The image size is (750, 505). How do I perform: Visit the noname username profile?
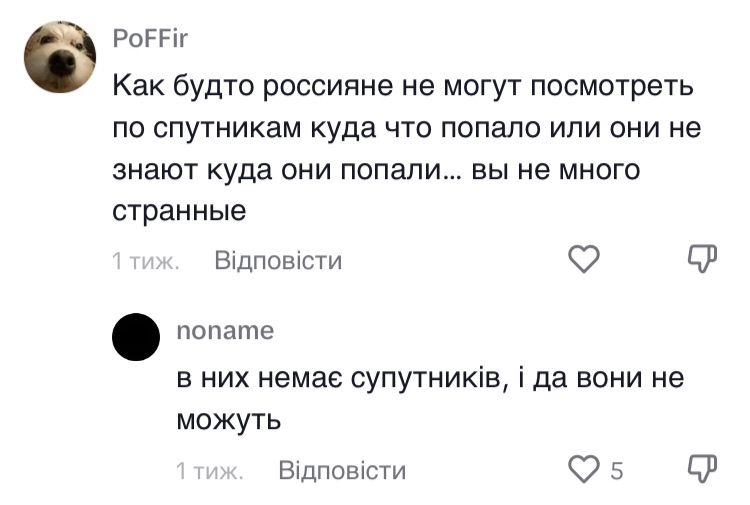click(224, 331)
